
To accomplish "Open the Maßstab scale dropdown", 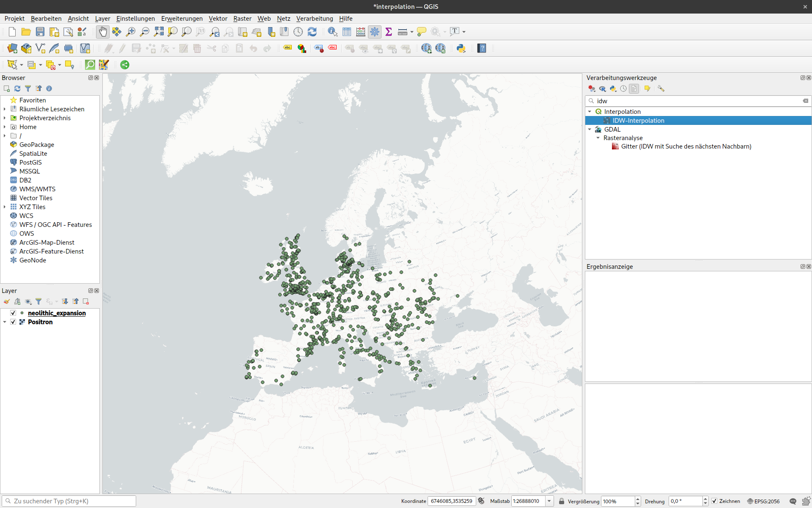I will click(549, 501).
